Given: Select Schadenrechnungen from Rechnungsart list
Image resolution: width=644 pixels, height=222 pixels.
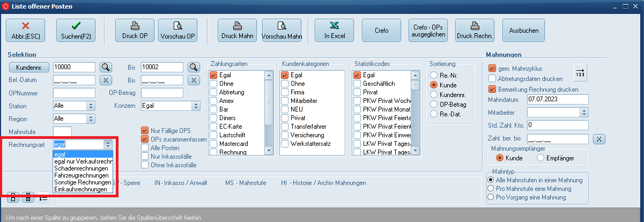Looking at the screenshot, I should (x=79, y=168).
